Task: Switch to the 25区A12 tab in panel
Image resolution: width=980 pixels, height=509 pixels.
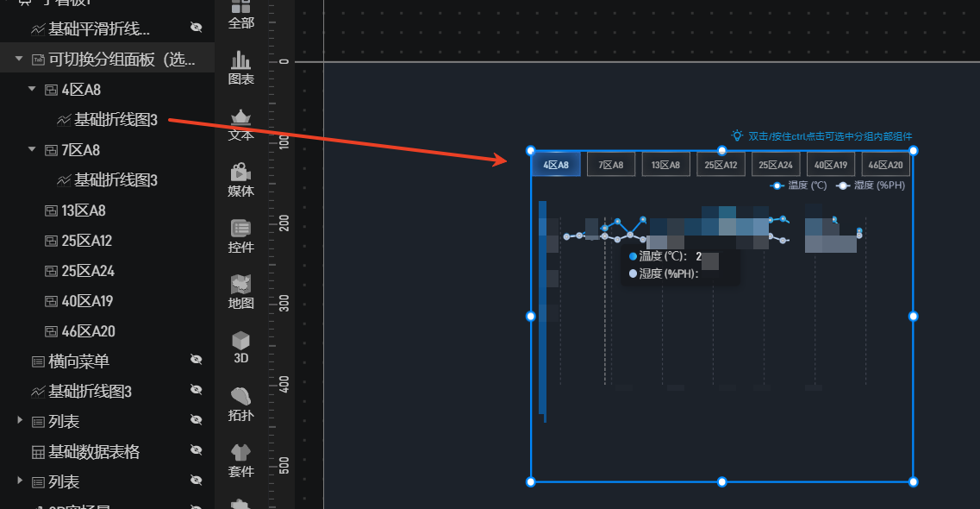Action: (721, 165)
